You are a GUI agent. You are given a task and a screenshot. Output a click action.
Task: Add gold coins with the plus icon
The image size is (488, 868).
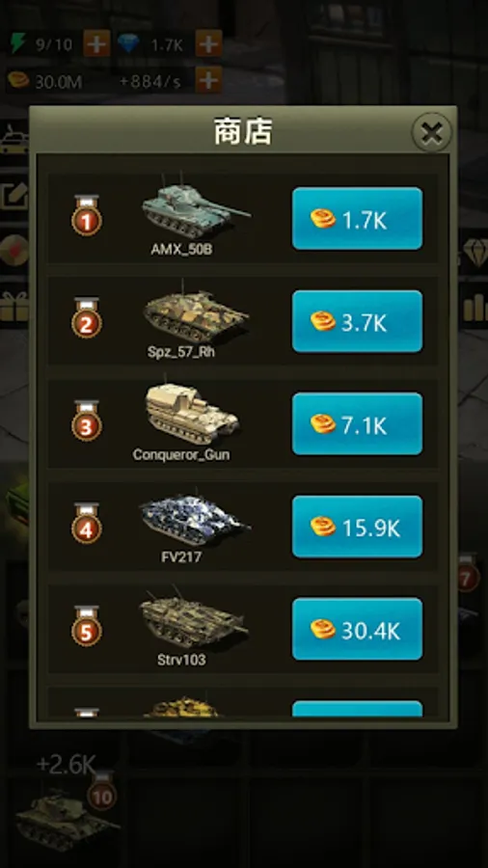click(208, 81)
